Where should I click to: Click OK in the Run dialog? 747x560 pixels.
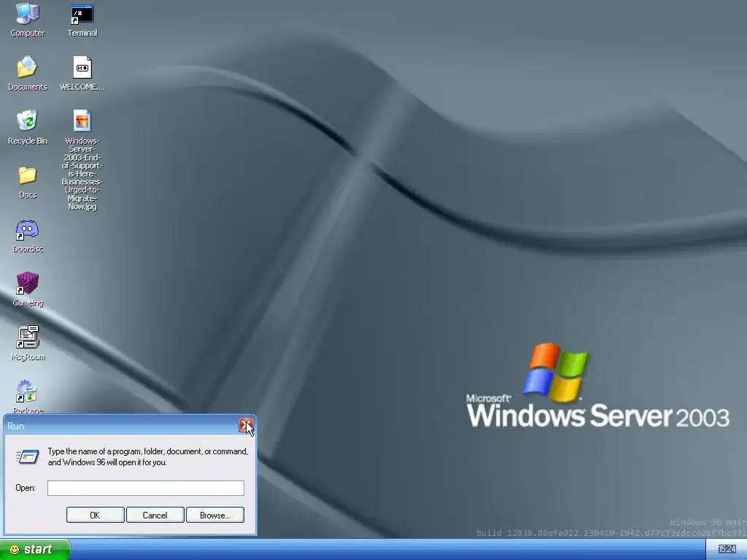pos(96,515)
